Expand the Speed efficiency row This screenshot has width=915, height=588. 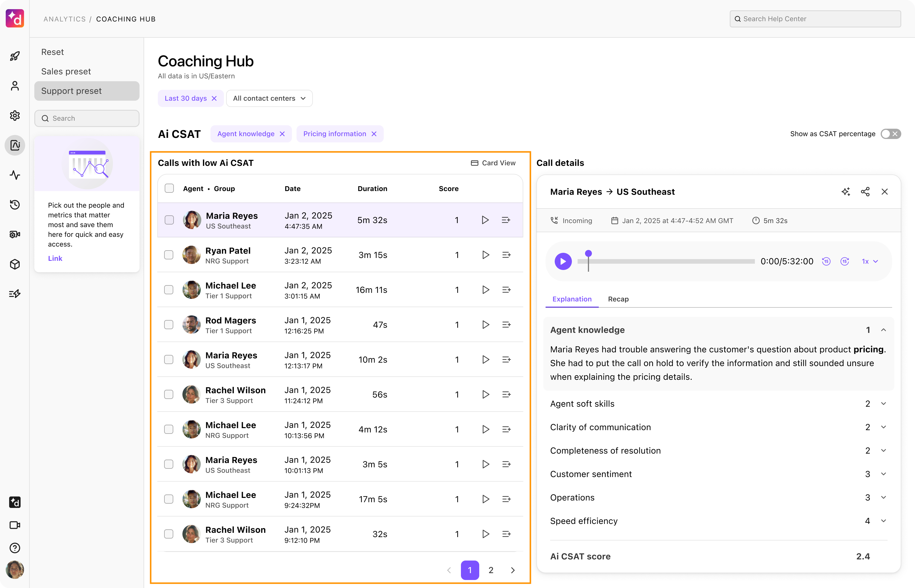tap(883, 521)
